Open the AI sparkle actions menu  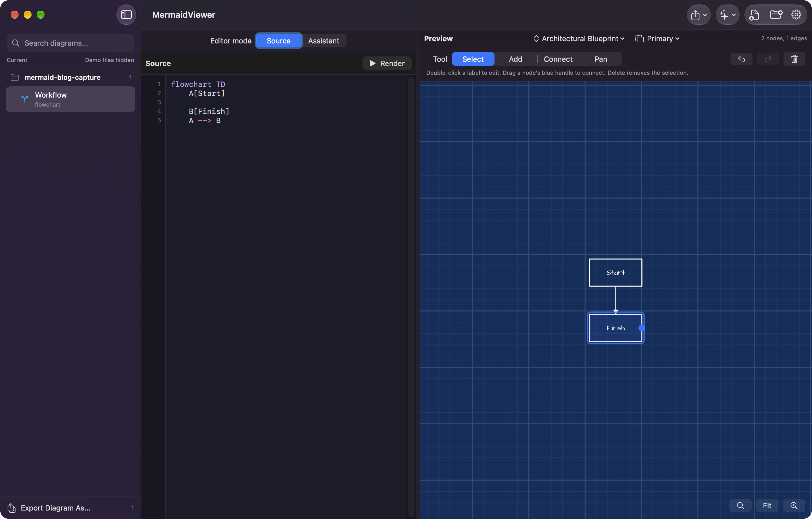[724, 15]
